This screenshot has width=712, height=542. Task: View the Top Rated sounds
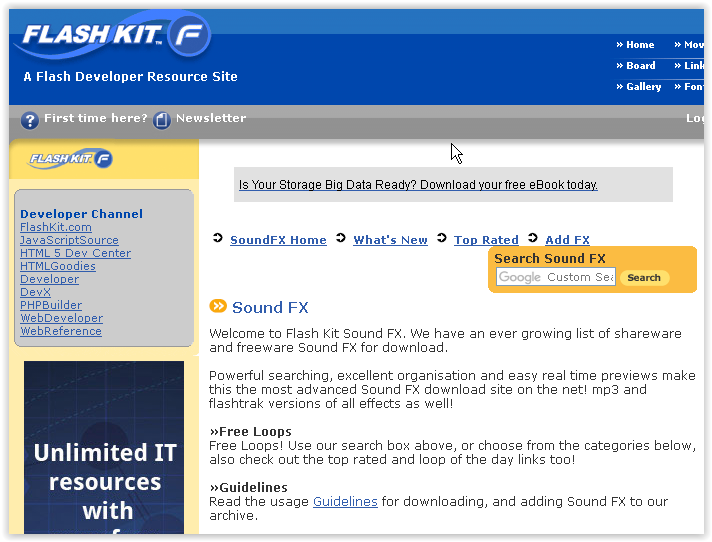point(486,240)
